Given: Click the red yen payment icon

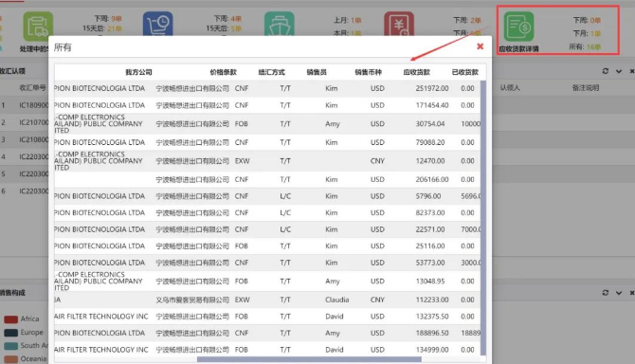Looking at the screenshot, I should tap(399, 25).
